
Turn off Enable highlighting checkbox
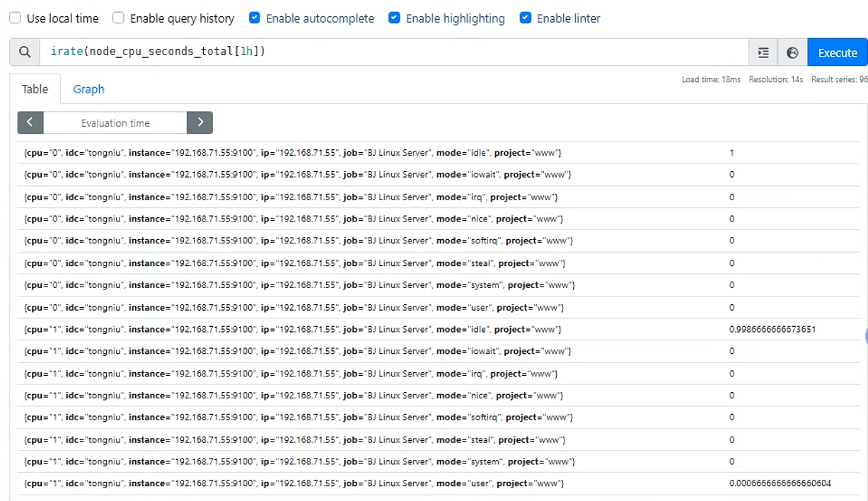(x=395, y=18)
